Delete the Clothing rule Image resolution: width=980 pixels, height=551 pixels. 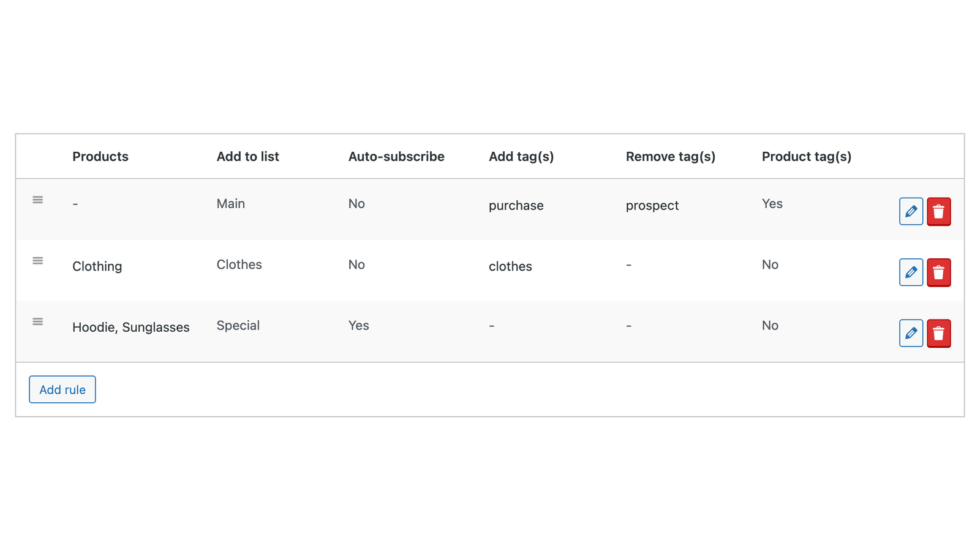[938, 272]
